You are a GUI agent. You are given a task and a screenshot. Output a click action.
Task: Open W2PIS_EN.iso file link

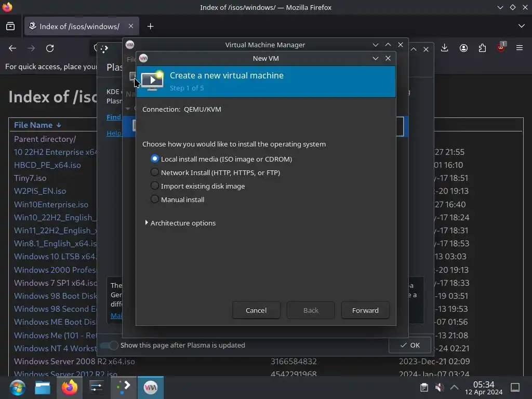pos(39,191)
